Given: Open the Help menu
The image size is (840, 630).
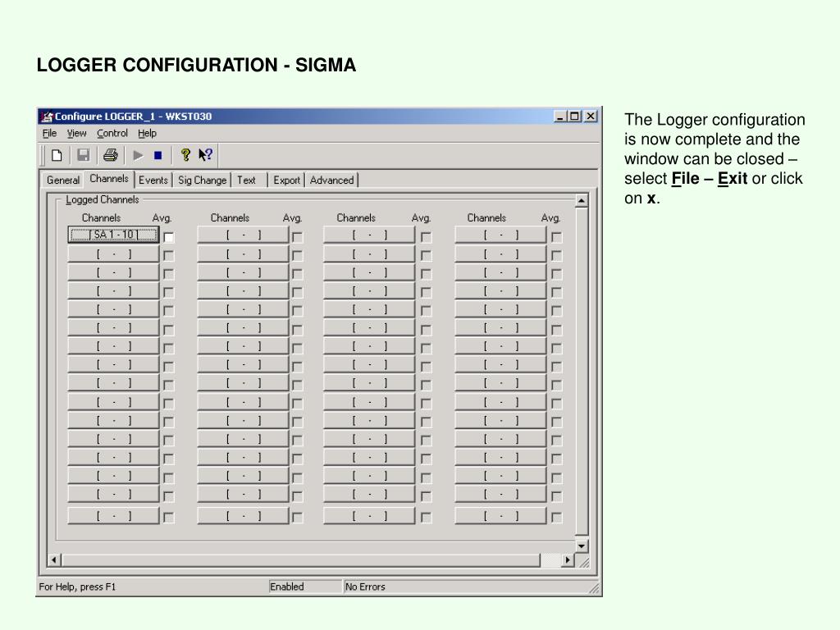Looking at the screenshot, I should (147, 133).
